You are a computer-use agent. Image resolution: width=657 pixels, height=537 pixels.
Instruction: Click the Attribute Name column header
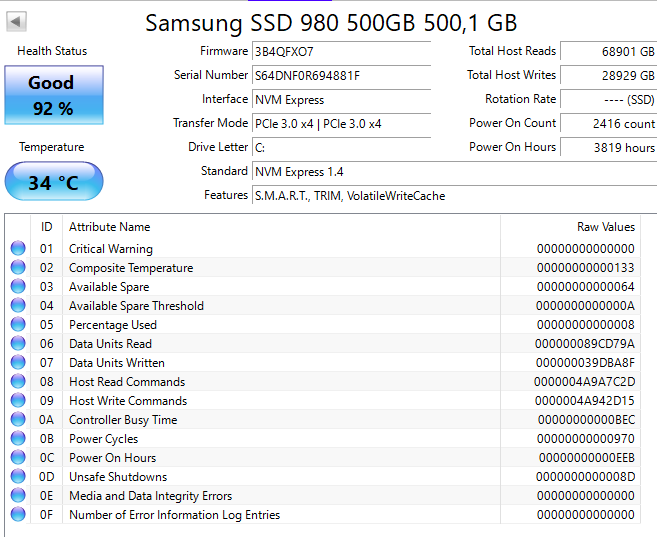281,227
